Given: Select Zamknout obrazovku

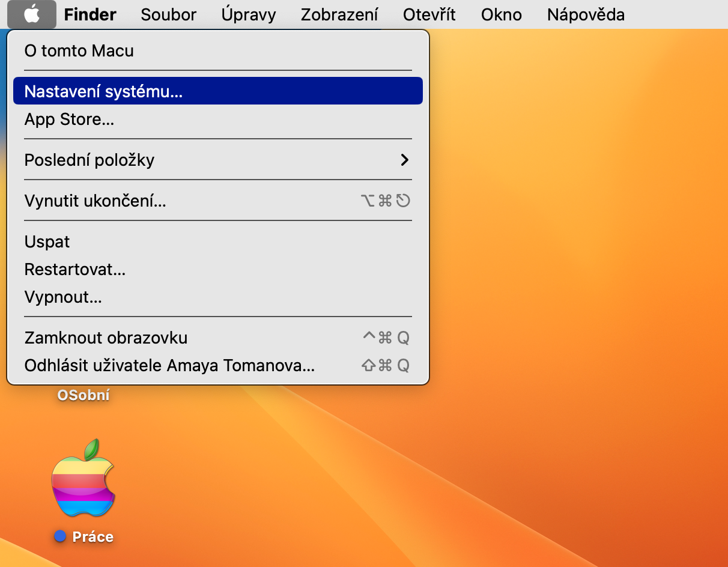Looking at the screenshot, I should click(x=218, y=338).
